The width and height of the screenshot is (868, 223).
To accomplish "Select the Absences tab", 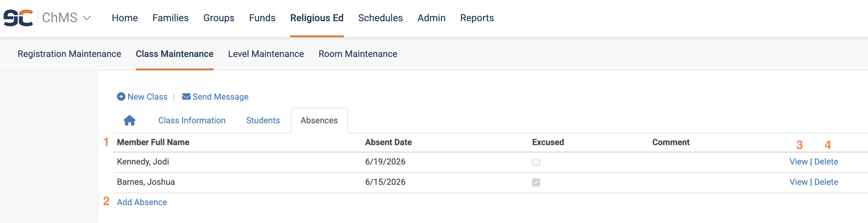I will point(319,120).
